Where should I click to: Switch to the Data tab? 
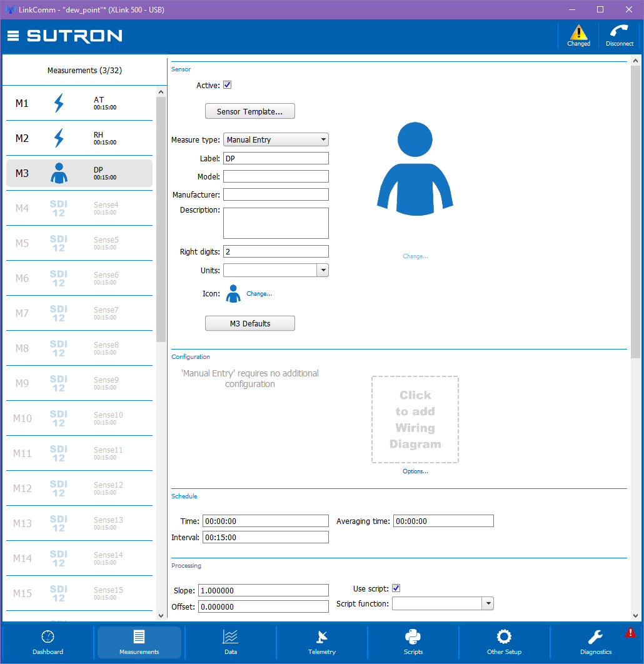pos(230,642)
